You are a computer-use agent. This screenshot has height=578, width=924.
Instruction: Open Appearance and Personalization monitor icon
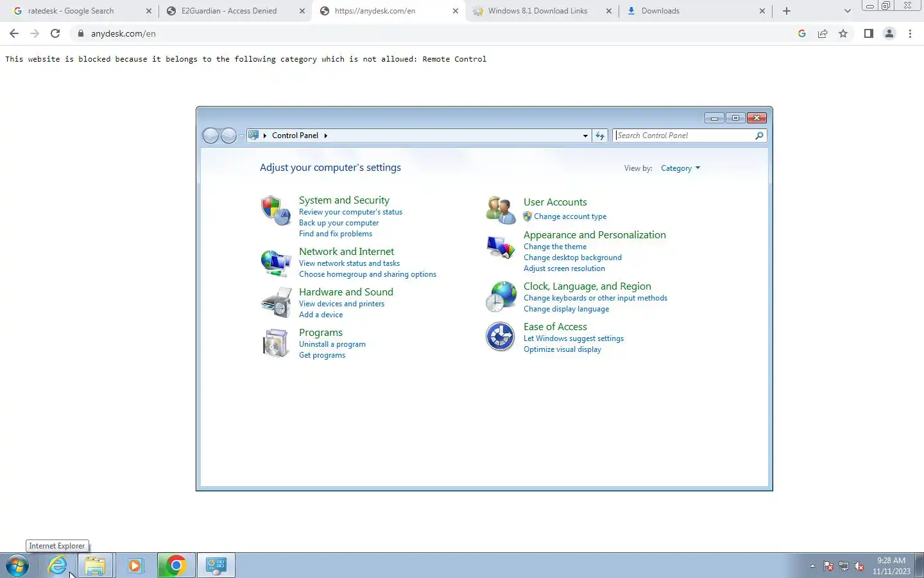click(x=501, y=247)
